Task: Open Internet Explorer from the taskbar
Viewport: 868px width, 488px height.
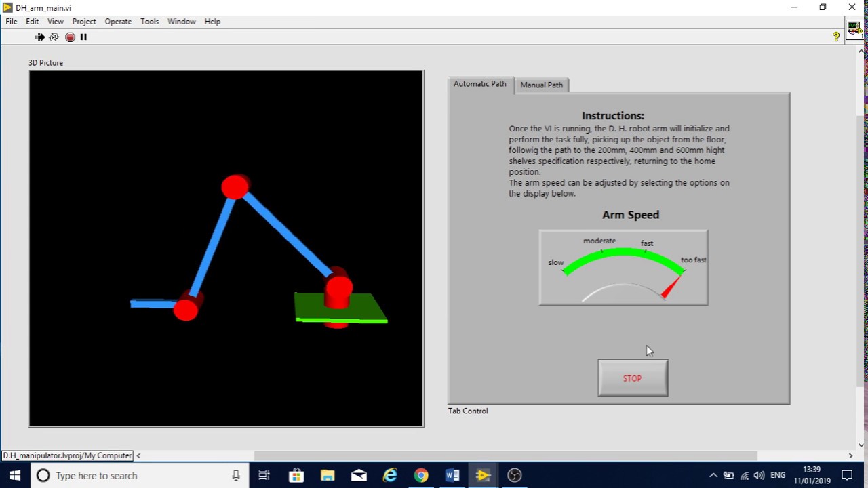Action: (390, 476)
